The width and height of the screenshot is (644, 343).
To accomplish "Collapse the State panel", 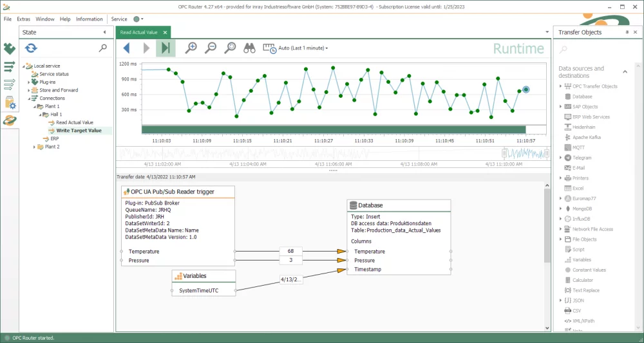I will pyautogui.click(x=105, y=32).
